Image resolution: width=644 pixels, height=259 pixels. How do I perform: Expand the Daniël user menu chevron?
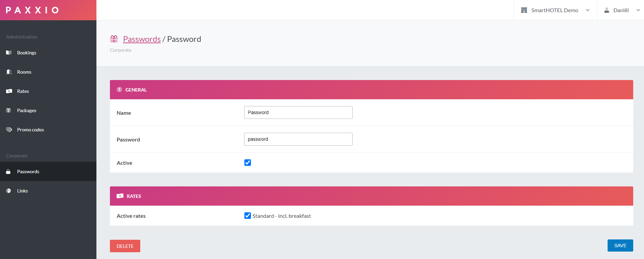point(638,10)
